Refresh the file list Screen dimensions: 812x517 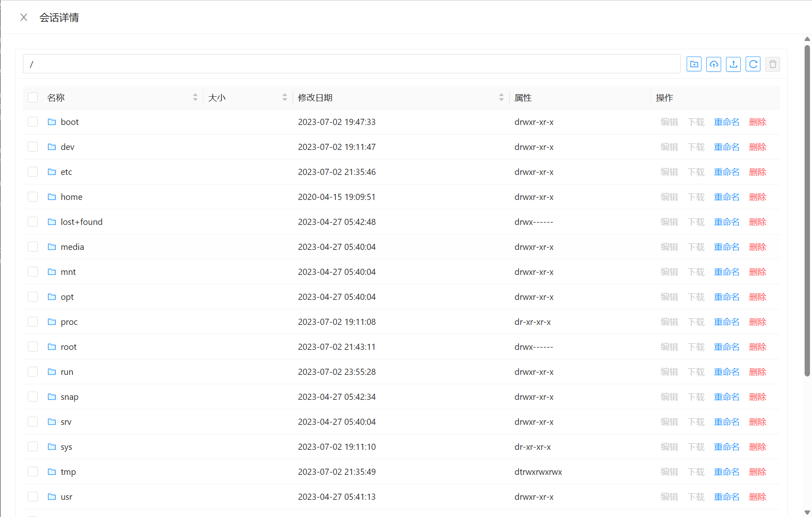click(753, 64)
